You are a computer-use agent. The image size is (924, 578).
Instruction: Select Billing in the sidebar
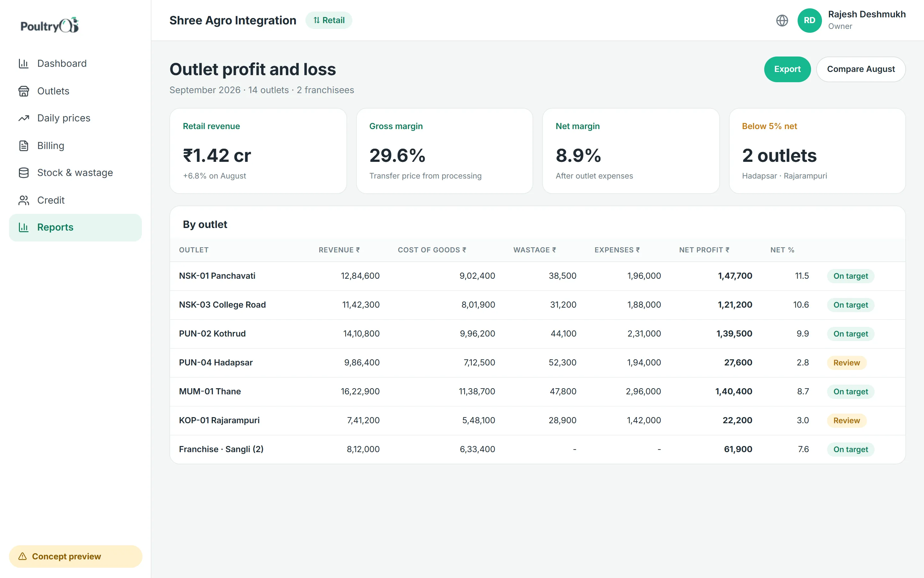click(x=75, y=146)
